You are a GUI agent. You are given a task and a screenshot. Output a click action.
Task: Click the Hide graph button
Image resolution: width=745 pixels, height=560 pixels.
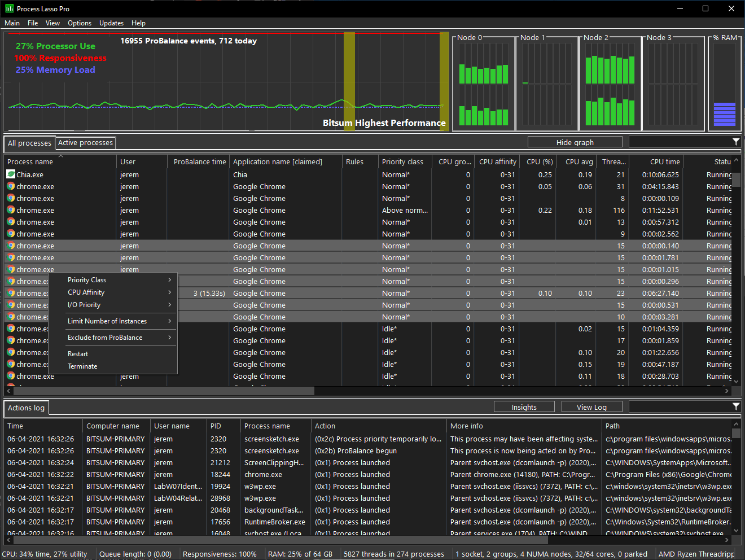click(x=575, y=142)
